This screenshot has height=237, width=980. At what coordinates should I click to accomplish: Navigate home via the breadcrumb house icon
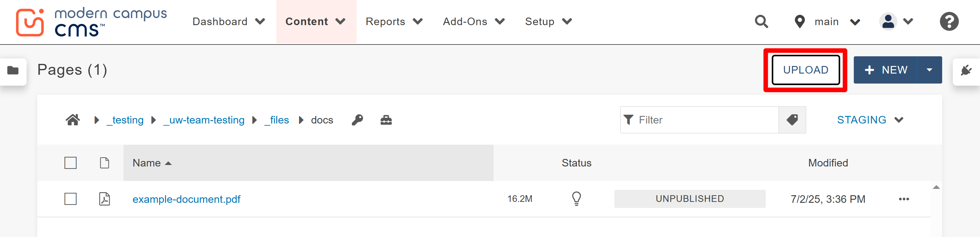click(72, 120)
